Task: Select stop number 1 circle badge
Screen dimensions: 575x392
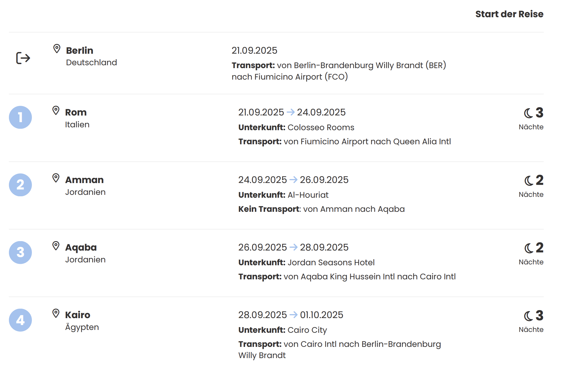Action: [20, 117]
